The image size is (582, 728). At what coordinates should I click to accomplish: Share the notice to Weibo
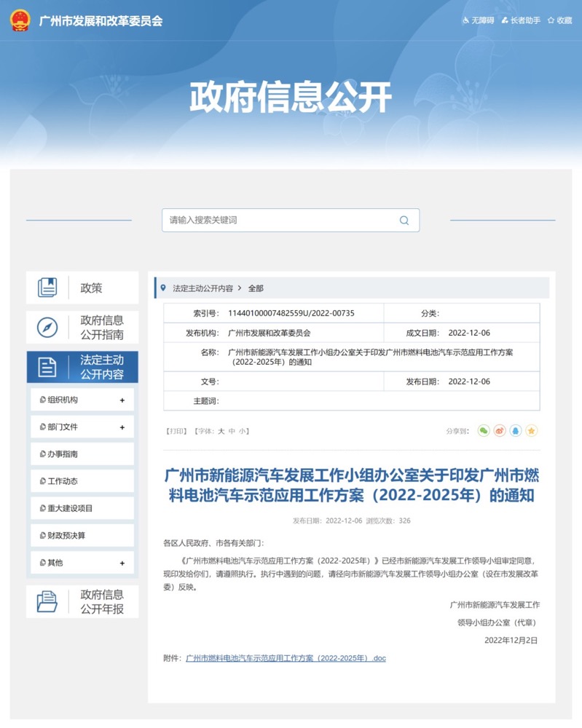click(500, 431)
